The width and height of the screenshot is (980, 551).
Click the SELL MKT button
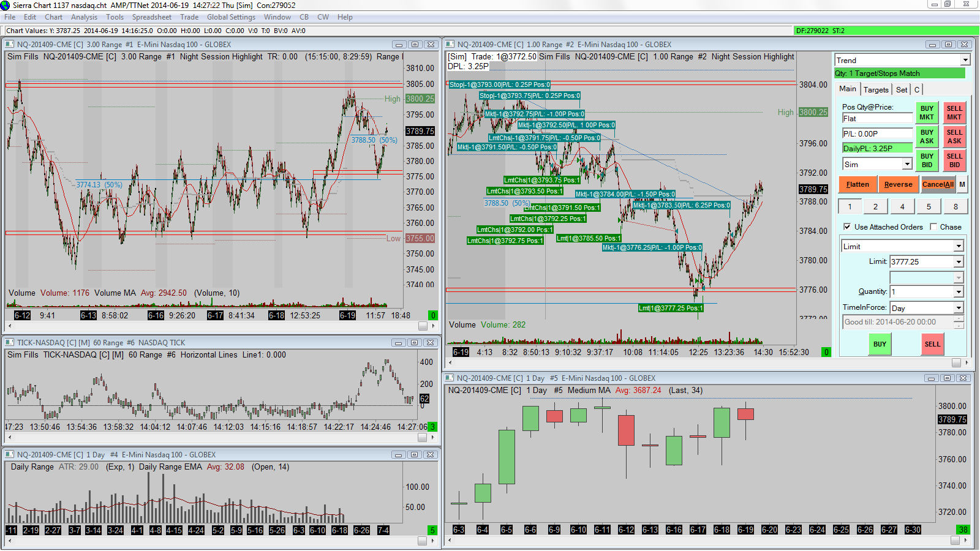pyautogui.click(x=954, y=113)
